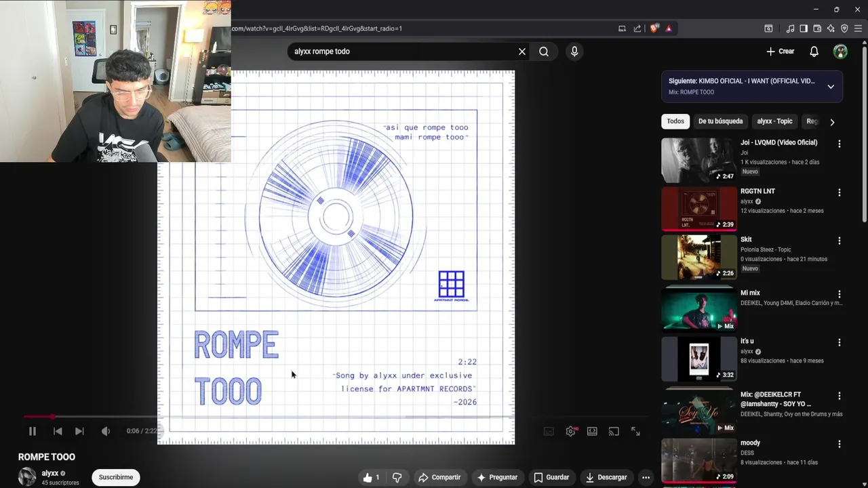Select De tu búsqueda chip
Image resolution: width=868 pixels, height=488 pixels.
pos(720,121)
